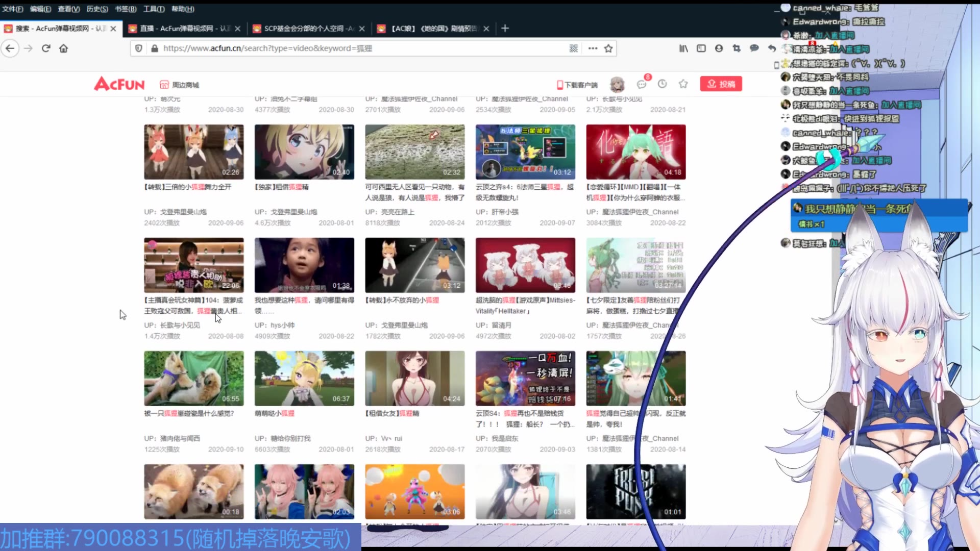
Task: Open the 周边商城 link
Action: 180,85
